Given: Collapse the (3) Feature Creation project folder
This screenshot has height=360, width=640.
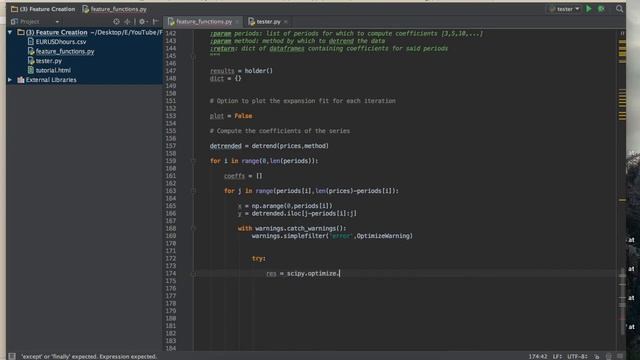Looking at the screenshot, I should pyautogui.click(x=10, y=32).
